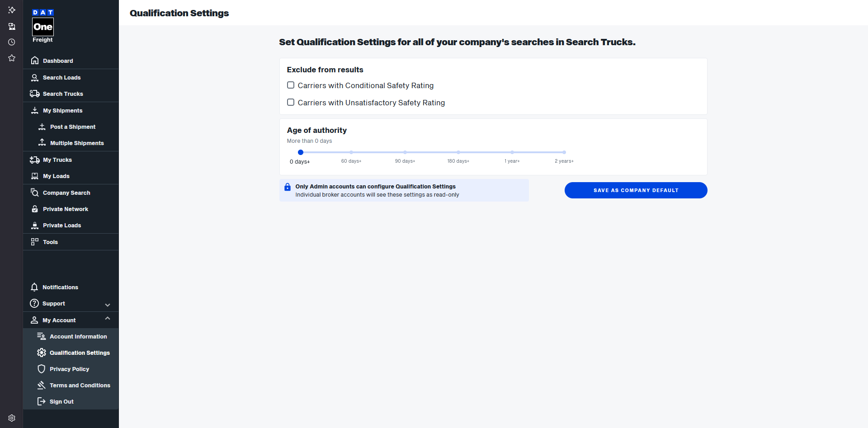The image size is (868, 428).
Task: Open the Dashboard home icon
Action: (x=35, y=61)
